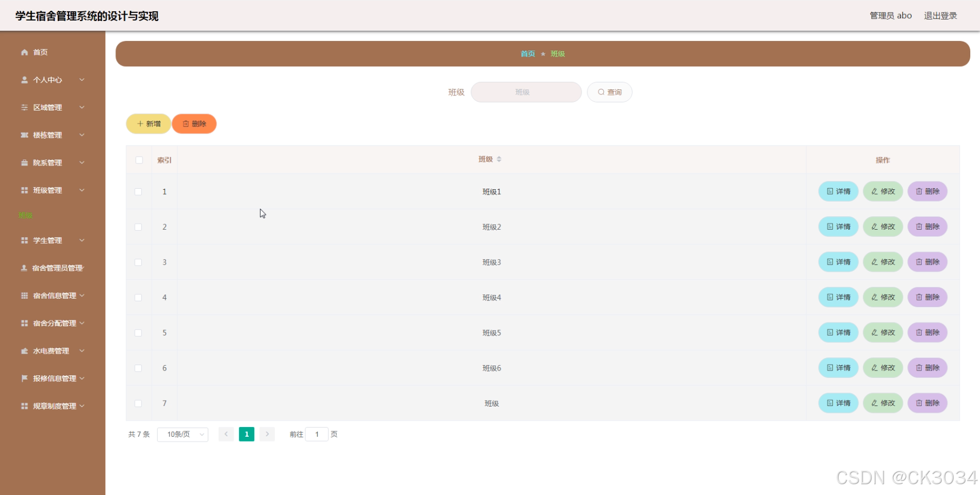The height and width of the screenshot is (495, 980).
Task: Click the 水电费管理 chart icon
Action: tap(24, 350)
